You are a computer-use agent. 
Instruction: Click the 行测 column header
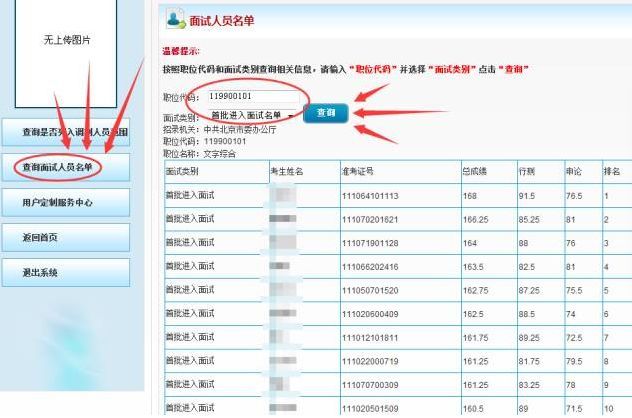pyautogui.click(x=527, y=172)
